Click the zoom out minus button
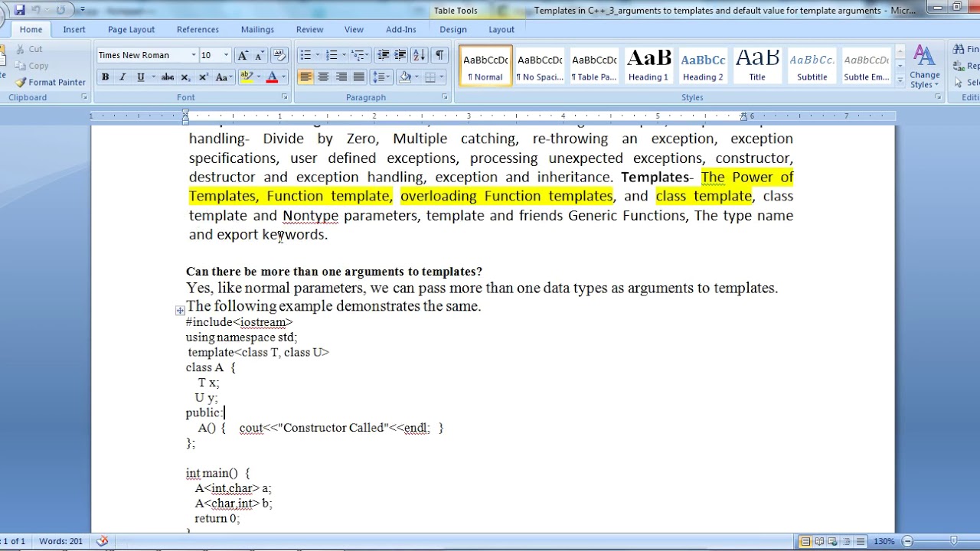The image size is (980, 551). click(x=907, y=541)
